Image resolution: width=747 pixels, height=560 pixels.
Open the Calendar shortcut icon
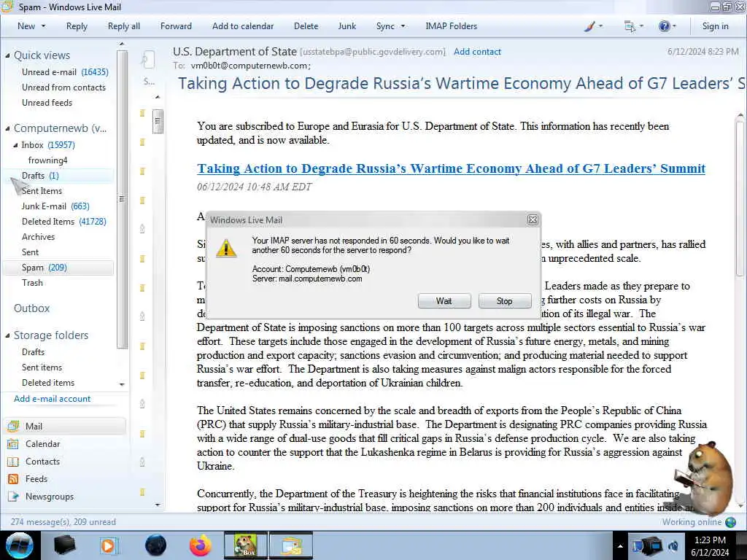click(13, 444)
